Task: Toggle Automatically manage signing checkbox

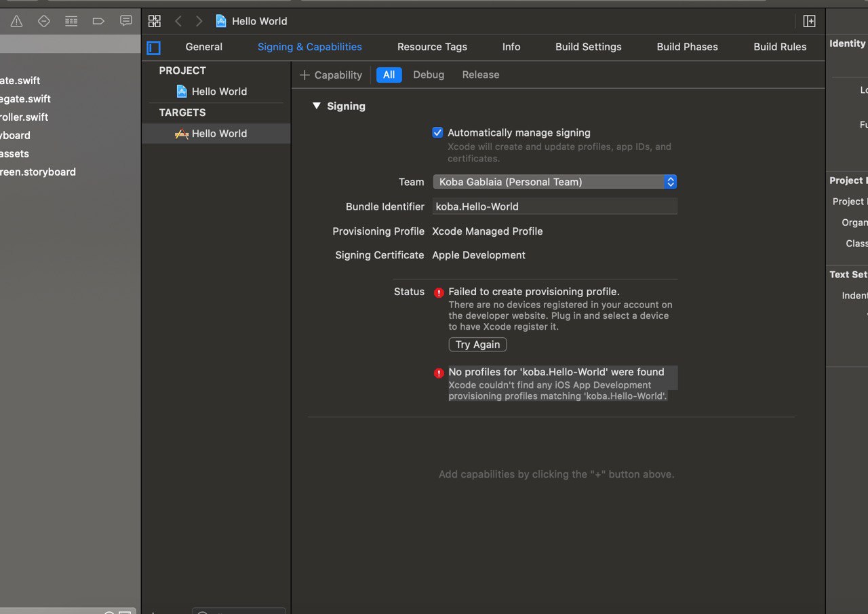Action: [437, 132]
